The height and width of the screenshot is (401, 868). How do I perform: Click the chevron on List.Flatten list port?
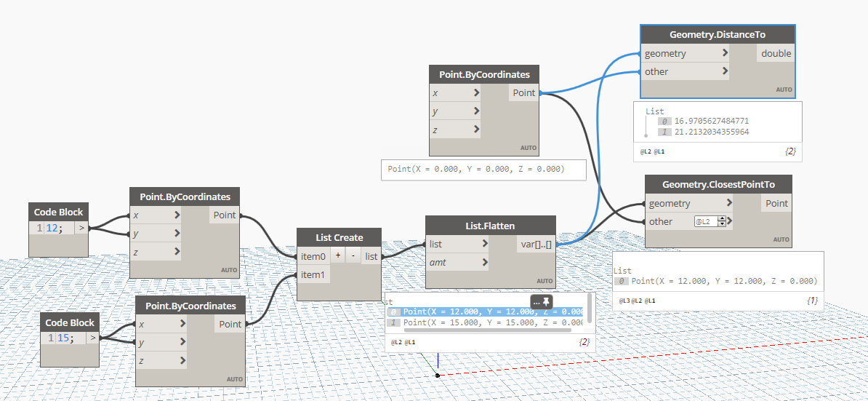[485, 244]
